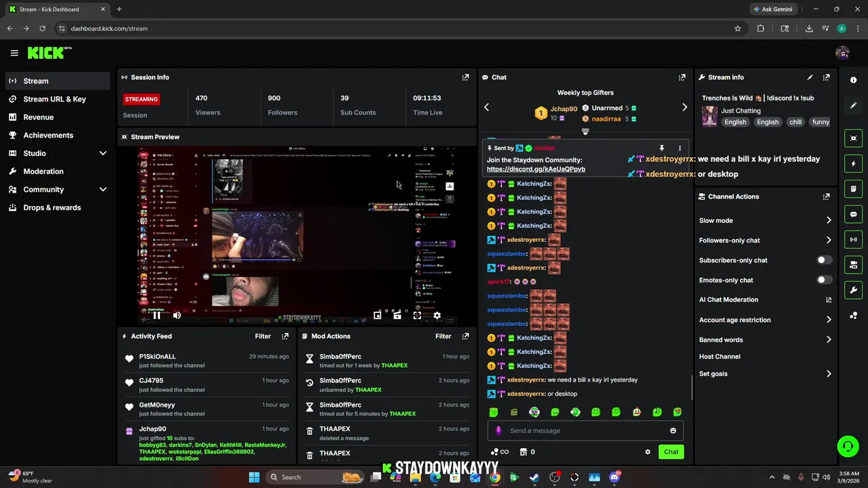Open pinned message three-dot menu
This screenshot has height=488, width=868.
tap(679, 148)
